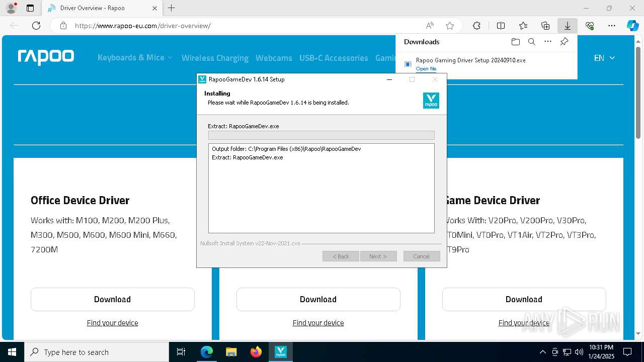Toggle the Split screen icon
The height and width of the screenshot is (362, 644).
[x=501, y=26]
